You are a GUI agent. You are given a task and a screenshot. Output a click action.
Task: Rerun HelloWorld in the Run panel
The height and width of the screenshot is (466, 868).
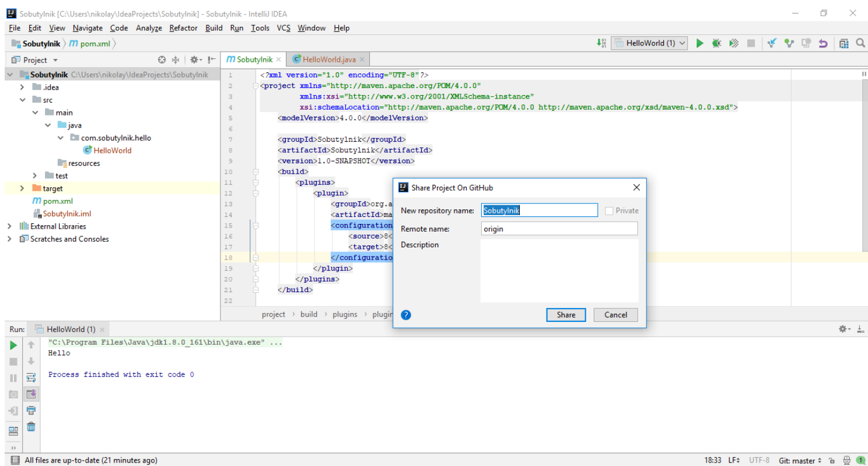coord(13,345)
